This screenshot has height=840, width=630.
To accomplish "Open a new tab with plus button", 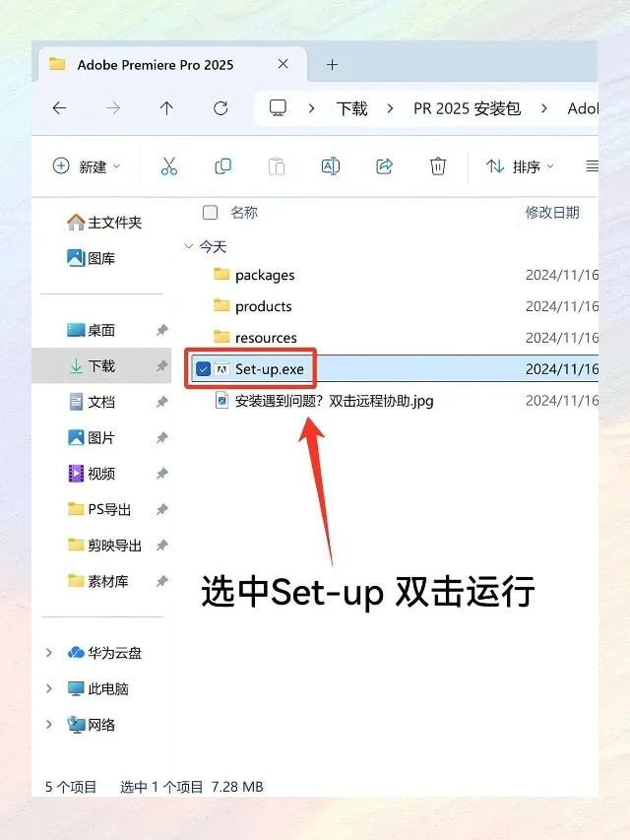I will click(332, 65).
